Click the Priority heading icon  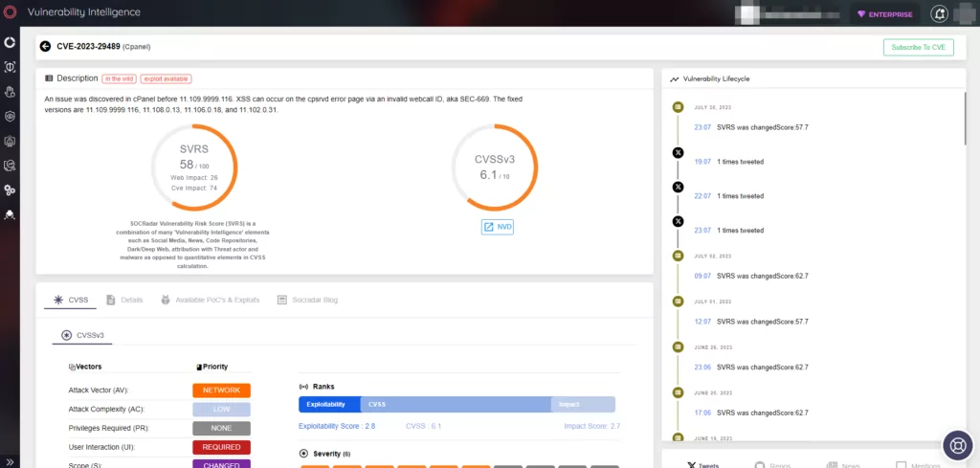pyautogui.click(x=199, y=367)
